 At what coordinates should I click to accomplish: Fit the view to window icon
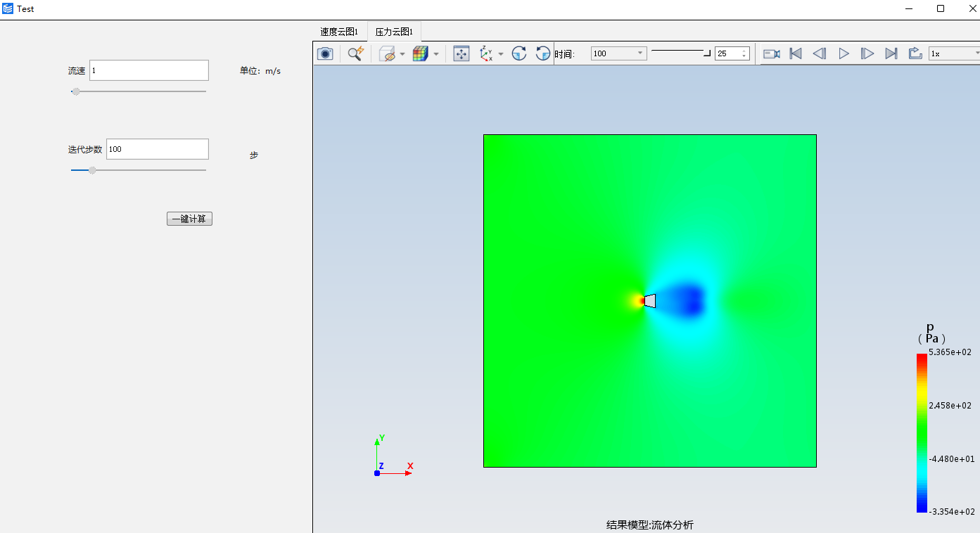click(462, 53)
